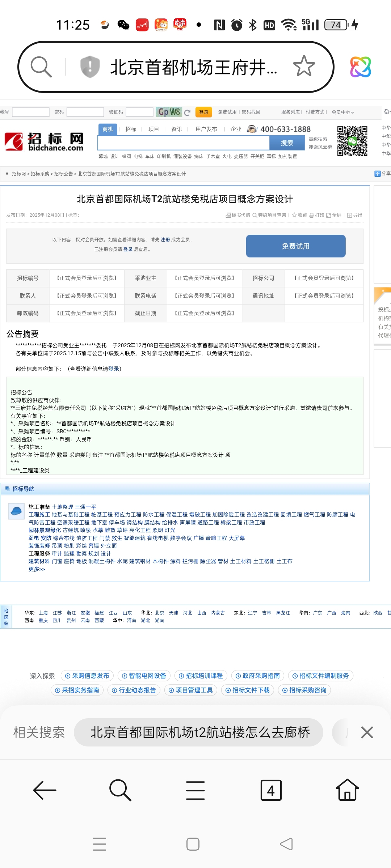Viewport: 391px width, 868px height.
Task: Refresh the captcha image icon
Action: pyautogui.click(x=187, y=112)
